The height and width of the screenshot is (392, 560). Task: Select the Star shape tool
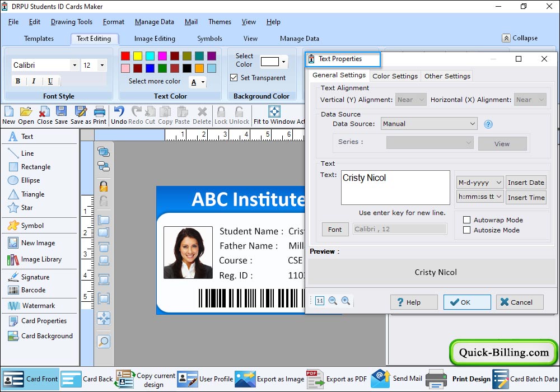(x=21, y=208)
